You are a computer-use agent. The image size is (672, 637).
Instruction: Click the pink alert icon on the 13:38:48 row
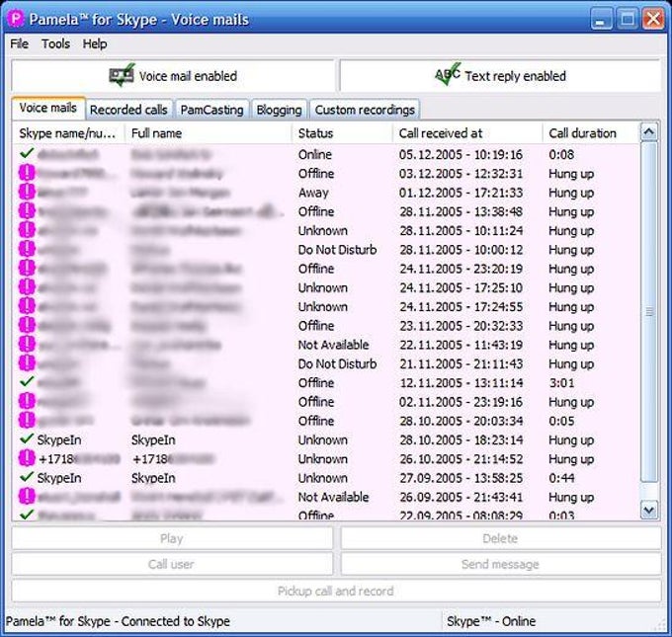coord(27,210)
